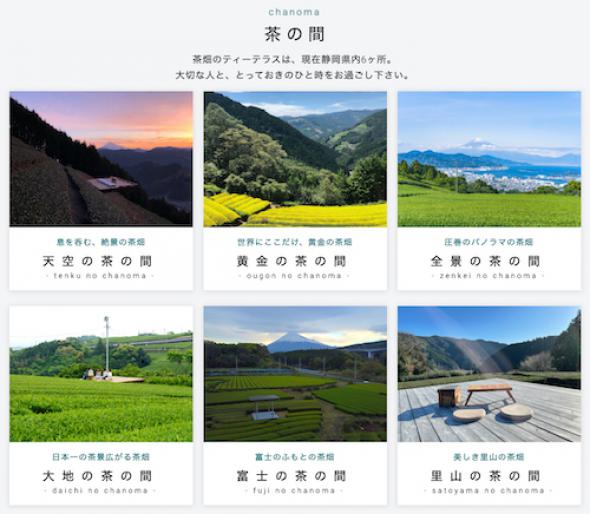The height and width of the screenshot is (514, 590).
Task: Select the satoyama no chanoma caption
Action: pyautogui.click(x=488, y=491)
